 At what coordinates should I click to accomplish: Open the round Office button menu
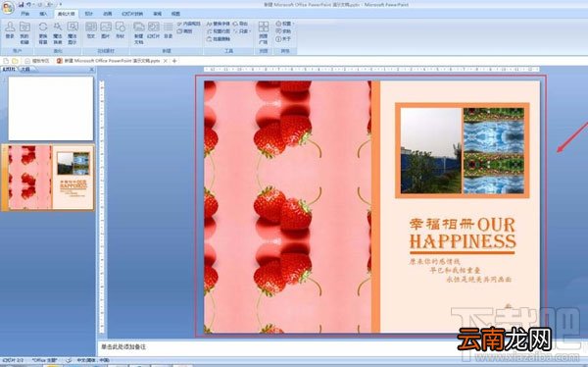(8, 7)
